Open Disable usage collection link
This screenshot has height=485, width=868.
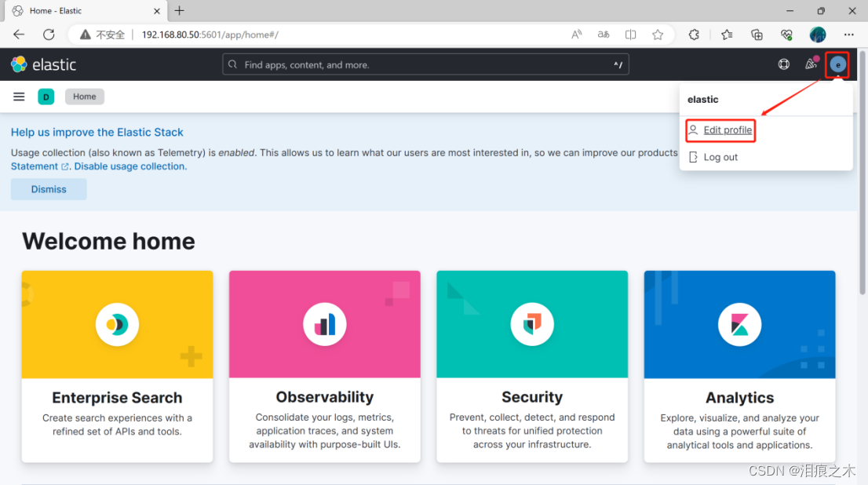[129, 166]
